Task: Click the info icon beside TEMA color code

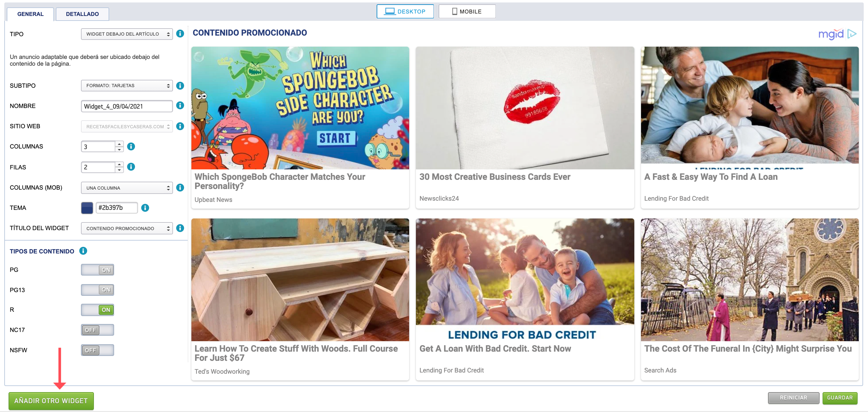Action: (x=145, y=208)
